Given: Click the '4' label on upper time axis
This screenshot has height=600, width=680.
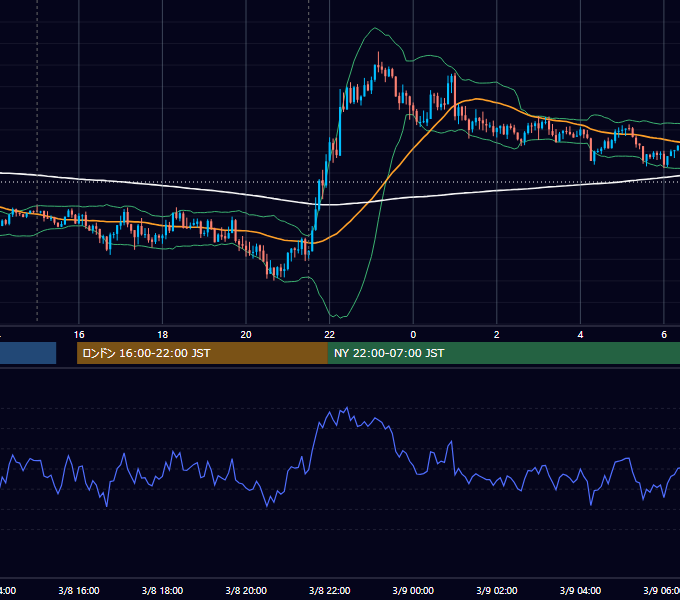Looking at the screenshot, I should pos(580,335).
